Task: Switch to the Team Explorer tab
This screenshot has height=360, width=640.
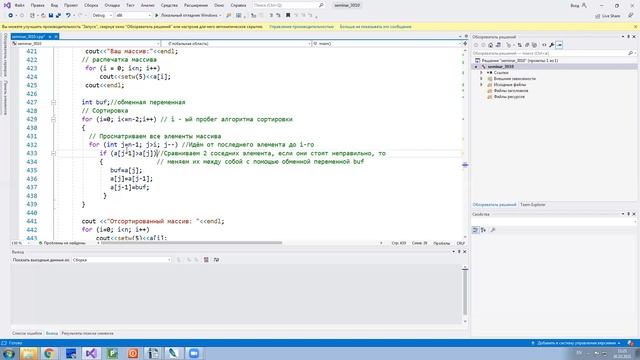Action: (532, 204)
